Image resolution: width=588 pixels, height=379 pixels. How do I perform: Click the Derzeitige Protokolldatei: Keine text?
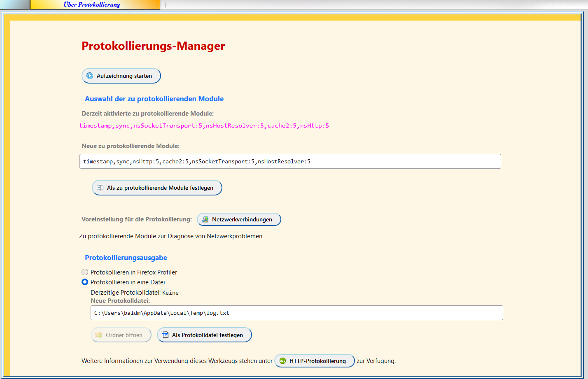135,293
